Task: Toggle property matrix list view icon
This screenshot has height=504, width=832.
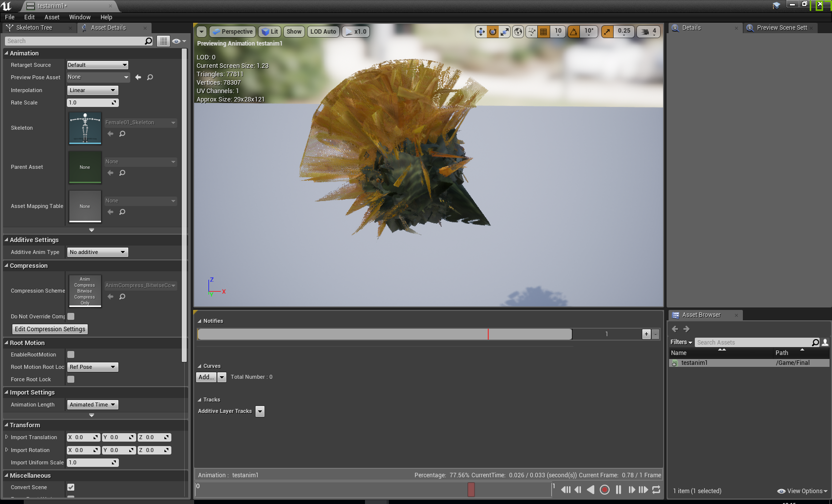Action: pos(163,41)
